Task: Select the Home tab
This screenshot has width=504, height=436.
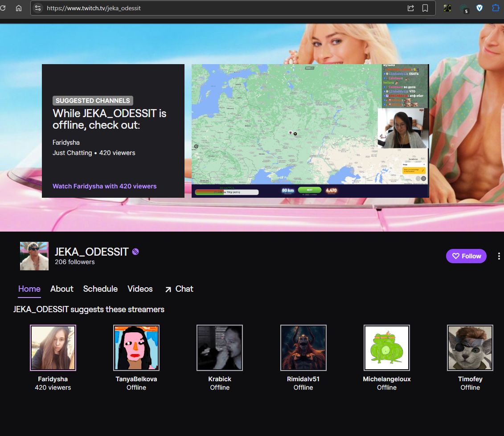Action: [29, 289]
